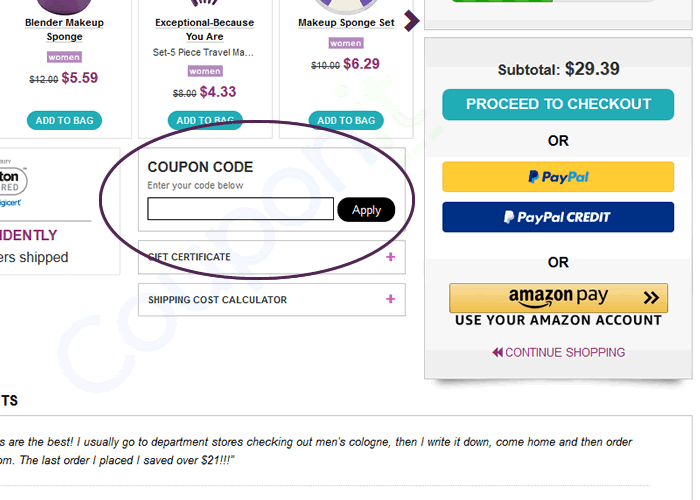
Task: Click the coupon code input field
Action: coord(240,209)
